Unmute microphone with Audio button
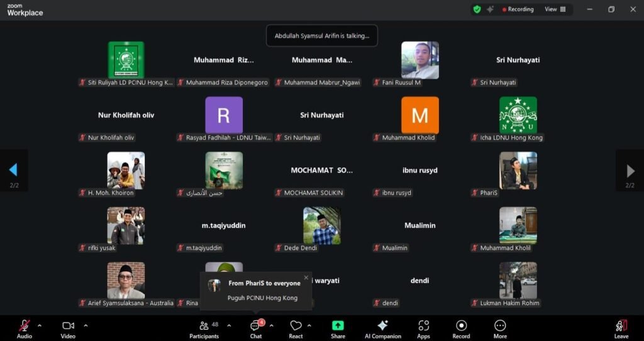Viewport: 644px width, 341px height. click(x=25, y=326)
